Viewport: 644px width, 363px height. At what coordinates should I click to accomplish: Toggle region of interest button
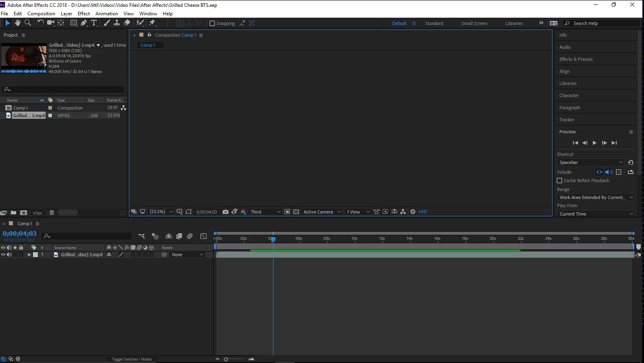(287, 212)
